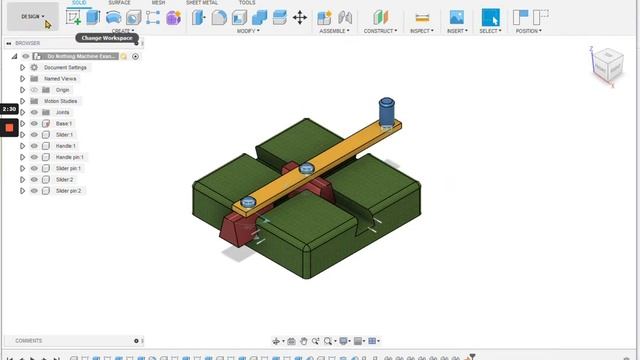Click the first Position toolbar icon

520,18
